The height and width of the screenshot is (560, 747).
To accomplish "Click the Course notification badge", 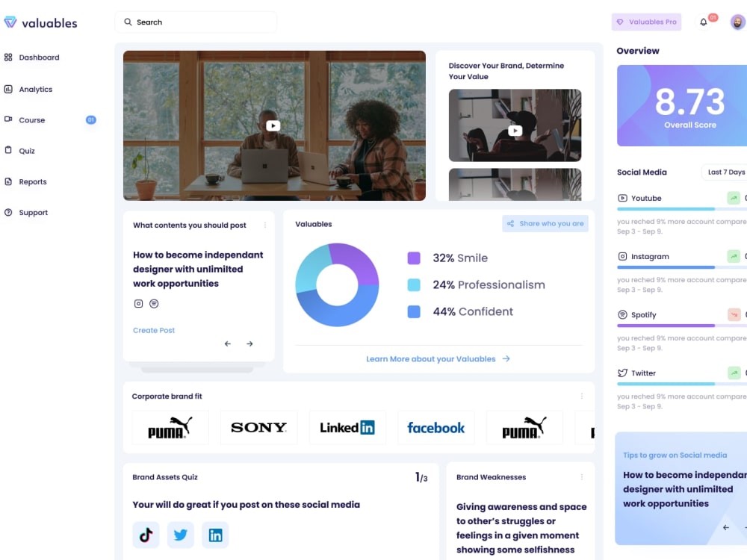I will [x=90, y=120].
